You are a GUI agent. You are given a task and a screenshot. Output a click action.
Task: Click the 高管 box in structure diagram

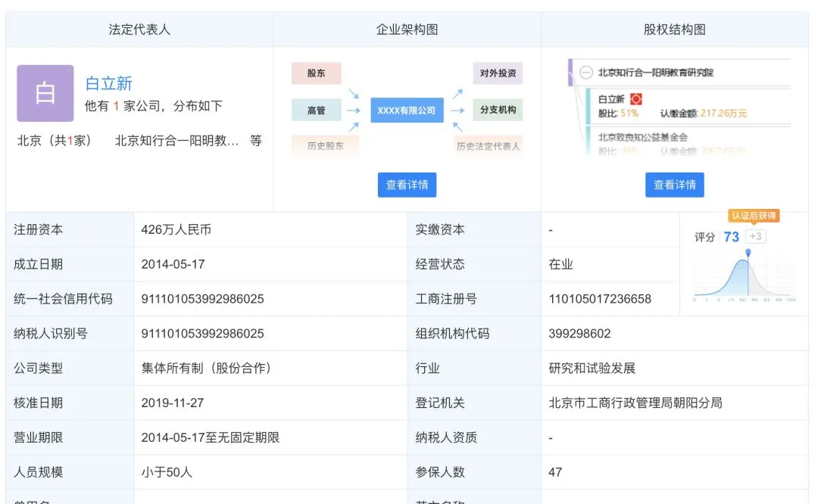(316, 110)
